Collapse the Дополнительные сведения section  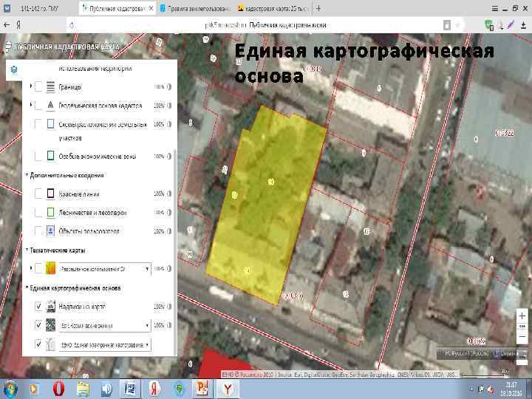click(27, 175)
